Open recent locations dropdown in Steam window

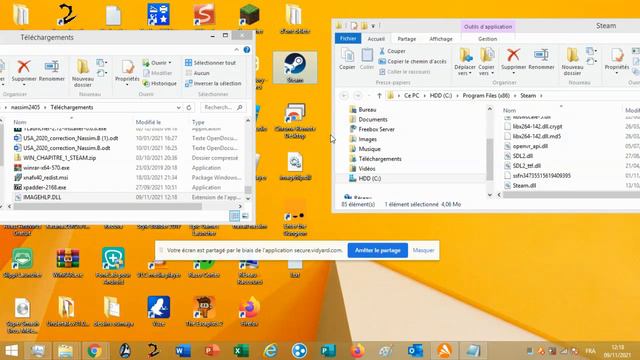(369, 96)
